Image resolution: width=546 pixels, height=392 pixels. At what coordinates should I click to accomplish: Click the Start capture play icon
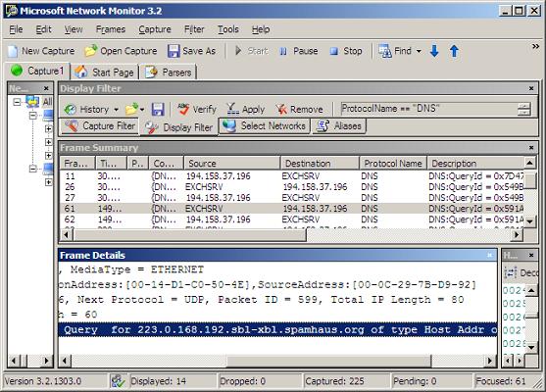[x=238, y=51]
